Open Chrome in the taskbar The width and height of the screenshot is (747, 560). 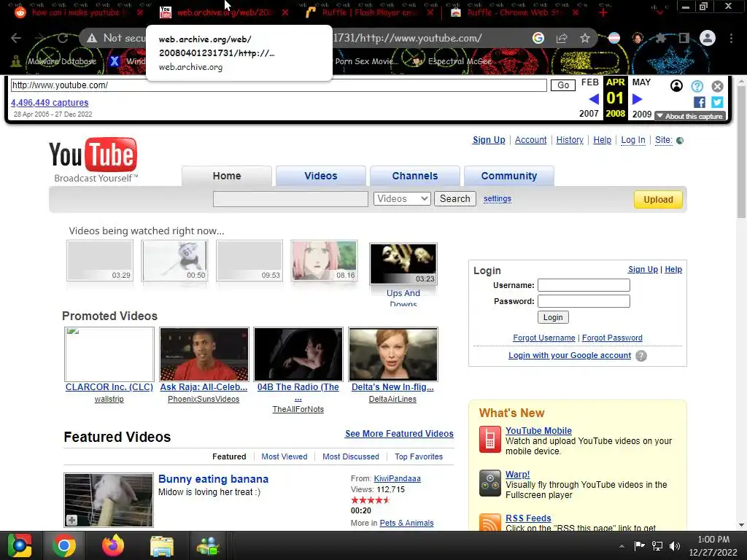(x=64, y=545)
